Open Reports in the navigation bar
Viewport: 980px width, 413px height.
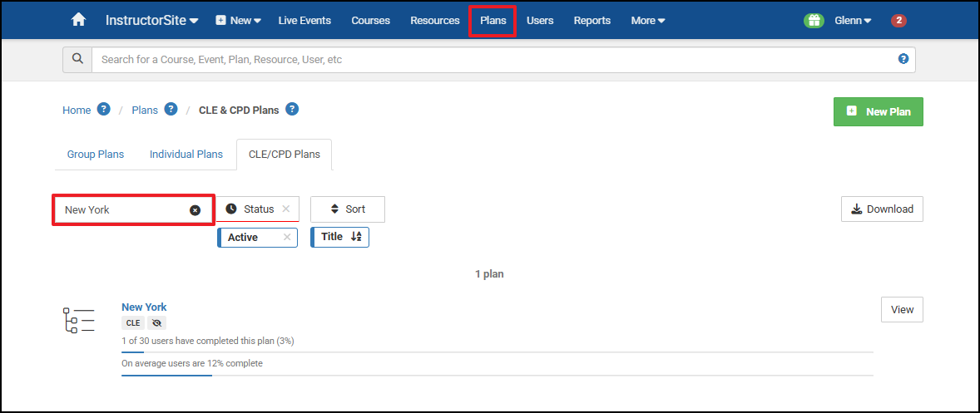pos(591,21)
